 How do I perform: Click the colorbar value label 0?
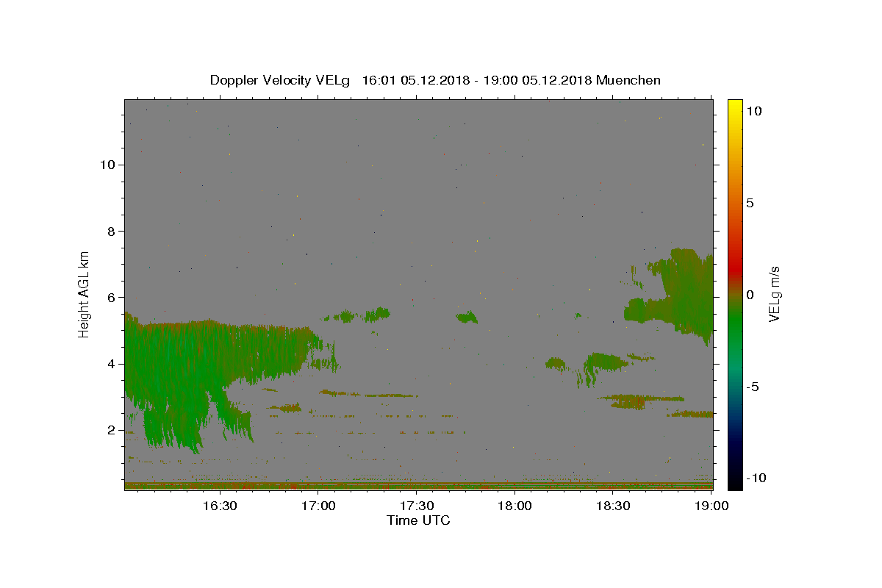(750, 295)
